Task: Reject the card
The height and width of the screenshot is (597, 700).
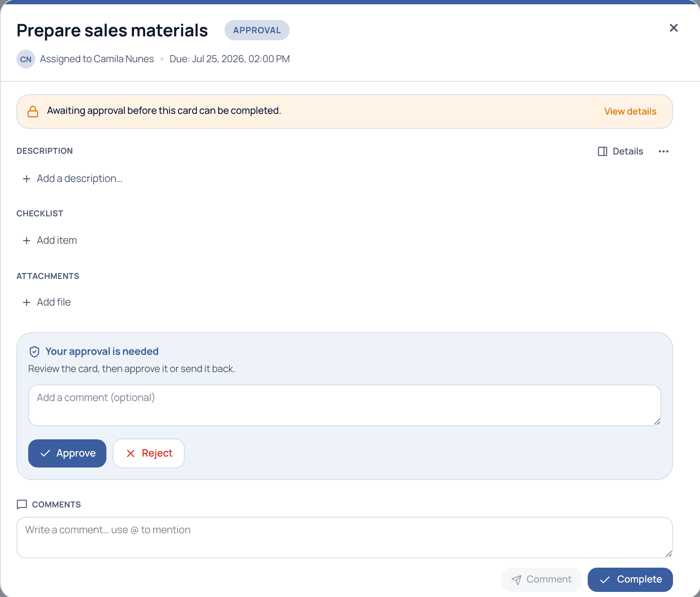Action: pos(149,453)
